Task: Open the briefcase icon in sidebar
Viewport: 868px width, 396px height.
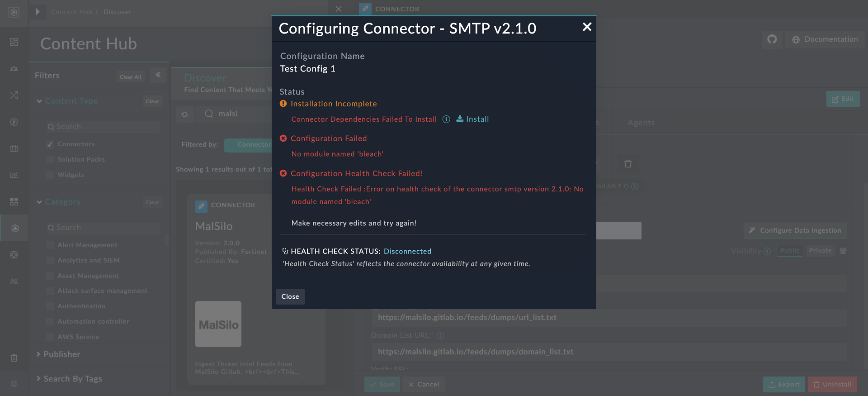Action: pos(14,148)
